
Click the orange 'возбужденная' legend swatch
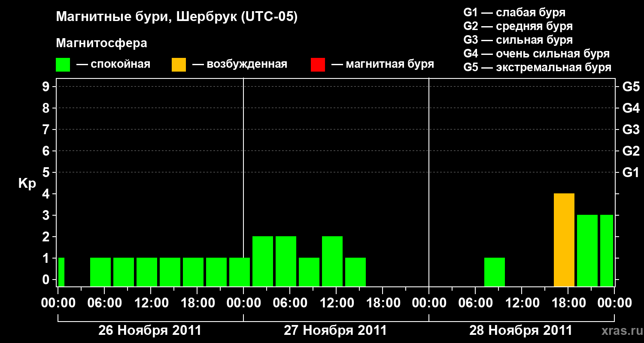(179, 65)
